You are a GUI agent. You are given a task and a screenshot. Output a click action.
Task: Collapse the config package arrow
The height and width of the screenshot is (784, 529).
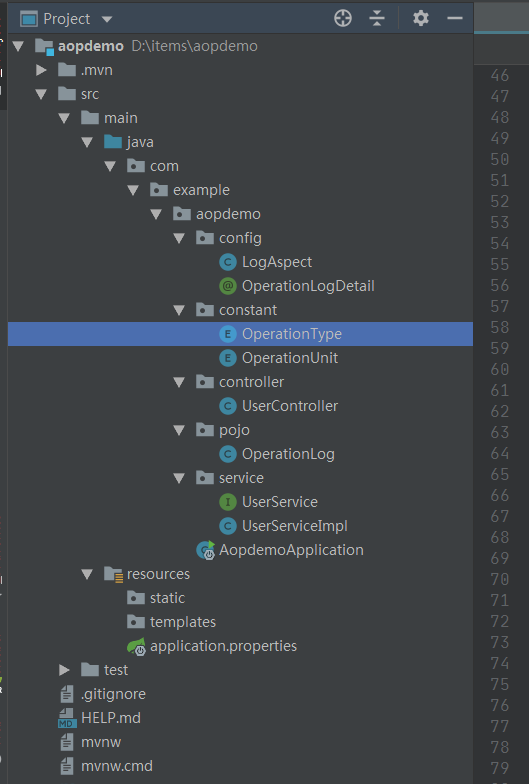click(x=180, y=238)
